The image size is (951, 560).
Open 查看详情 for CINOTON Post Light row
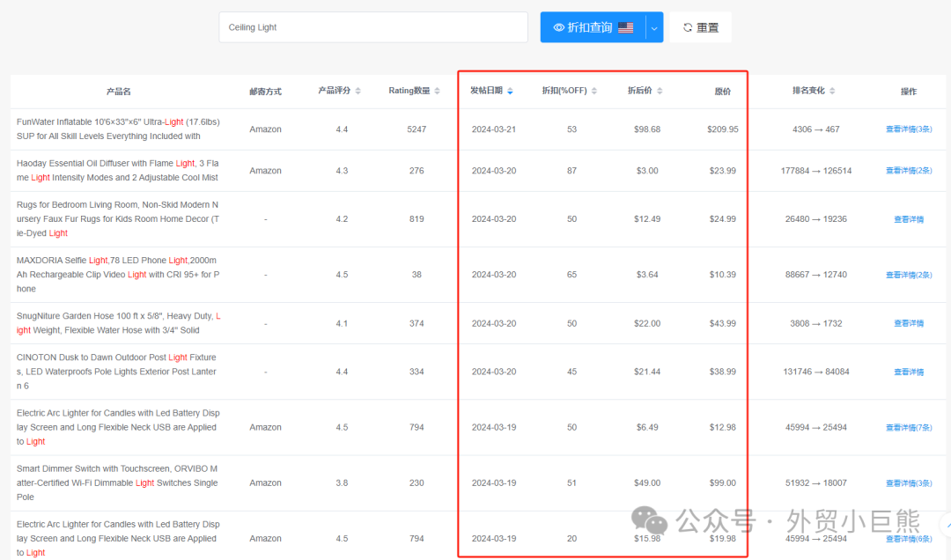909,372
